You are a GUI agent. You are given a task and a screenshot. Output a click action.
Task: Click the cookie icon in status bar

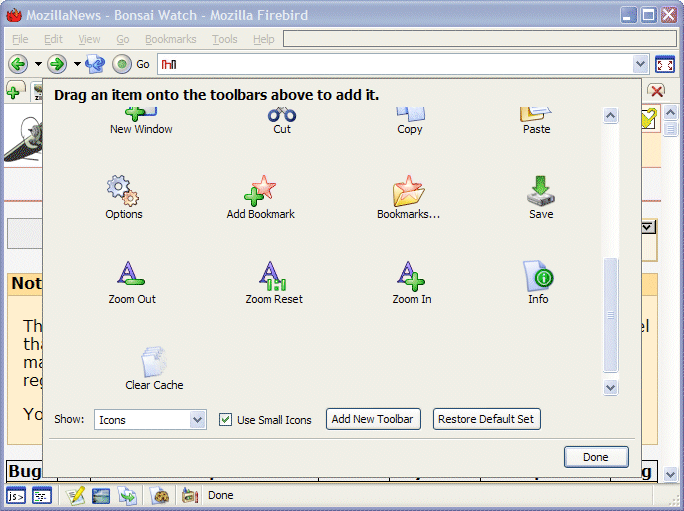[x=160, y=495]
